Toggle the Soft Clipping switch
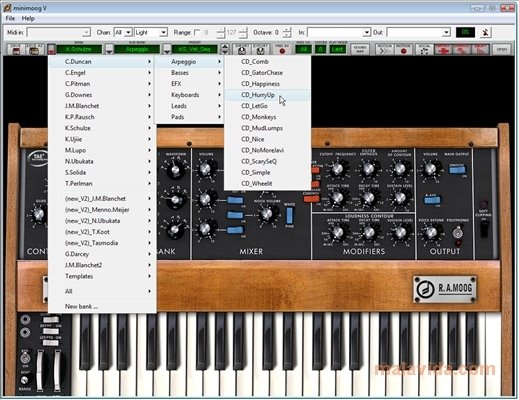 484,229
